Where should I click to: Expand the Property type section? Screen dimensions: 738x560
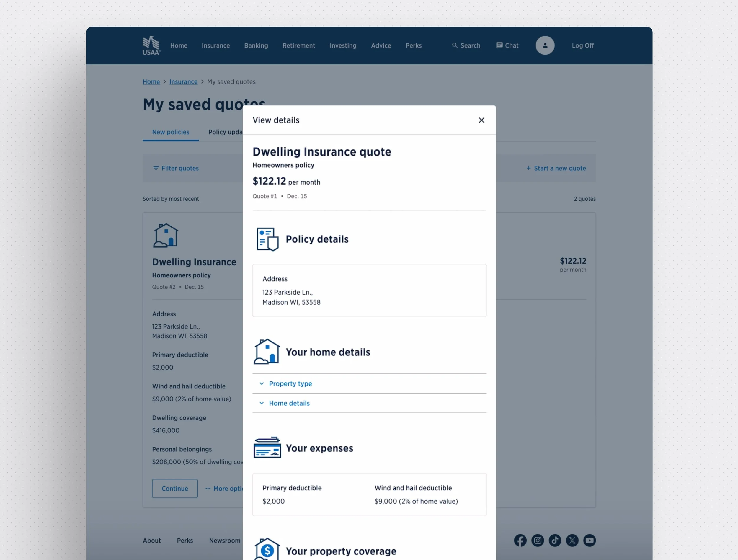tap(290, 383)
